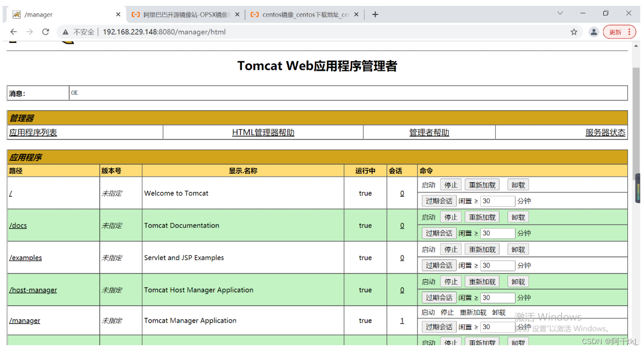This screenshot has width=644, height=350.
Task: Click idle minutes field for Tomcat Manager Application
Action: coord(498,326)
